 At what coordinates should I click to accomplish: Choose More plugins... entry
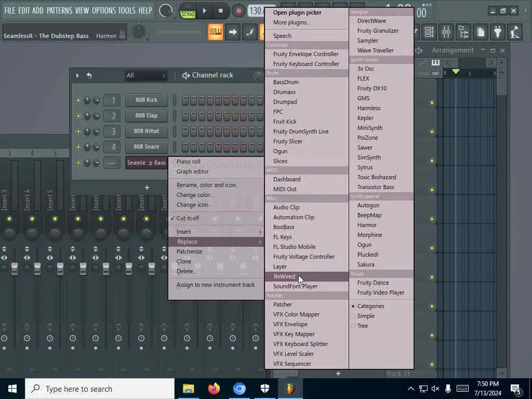tap(292, 22)
